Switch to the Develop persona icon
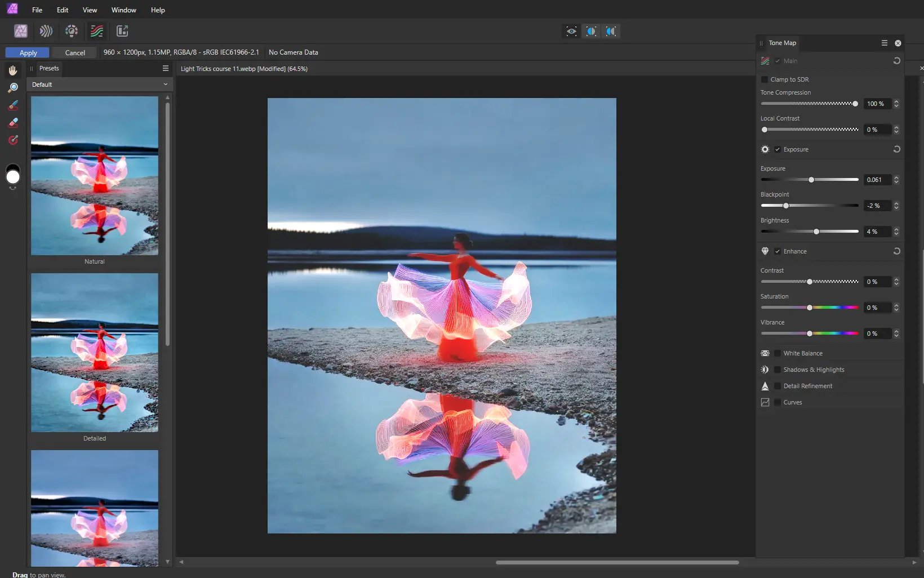This screenshot has height=578, width=924. [72, 31]
